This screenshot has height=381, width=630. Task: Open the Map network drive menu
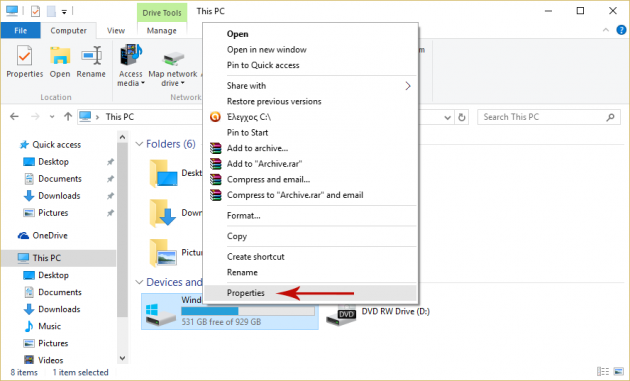pos(173,69)
